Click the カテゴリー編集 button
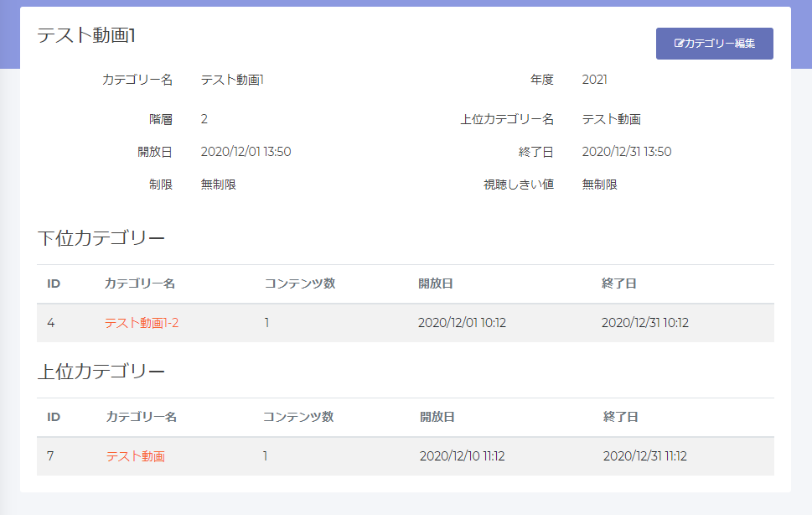Screen dimensions: 812x515 tap(714, 44)
